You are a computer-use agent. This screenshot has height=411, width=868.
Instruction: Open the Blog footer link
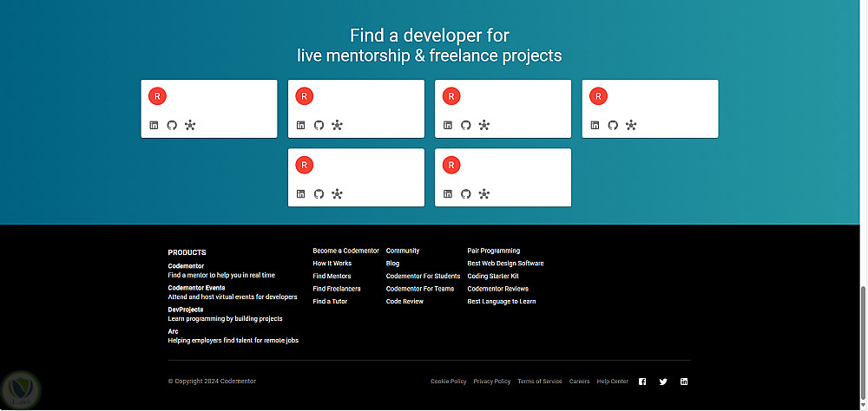[392, 264]
